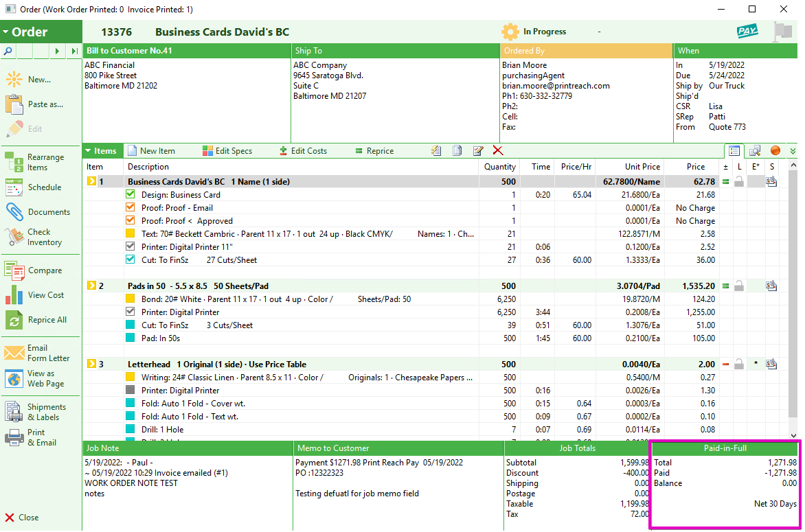Click the PAY icon in header

point(747,32)
